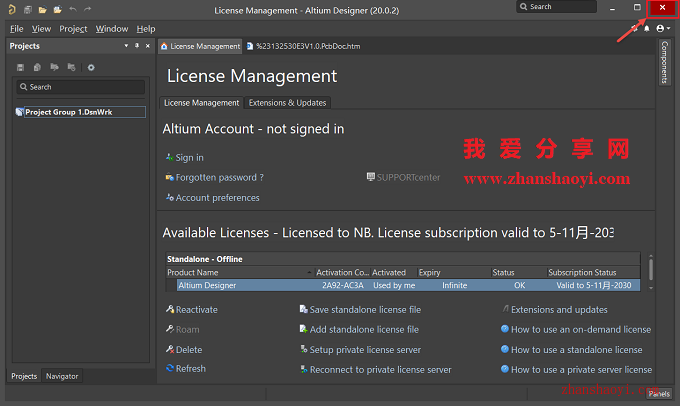The height and width of the screenshot is (406, 680).
Task: Pin the Projects panel
Action: 137,46
